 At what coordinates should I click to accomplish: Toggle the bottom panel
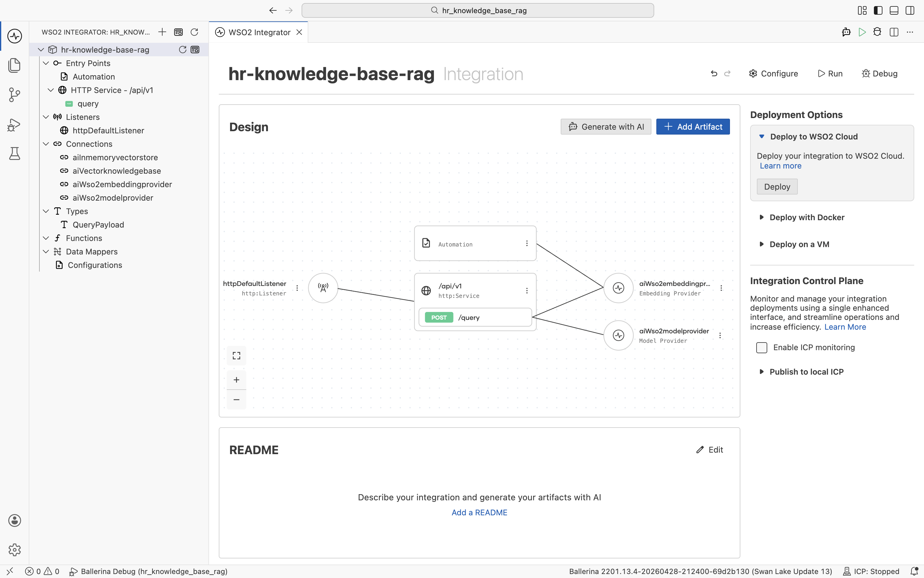click(x=894, y=10)
